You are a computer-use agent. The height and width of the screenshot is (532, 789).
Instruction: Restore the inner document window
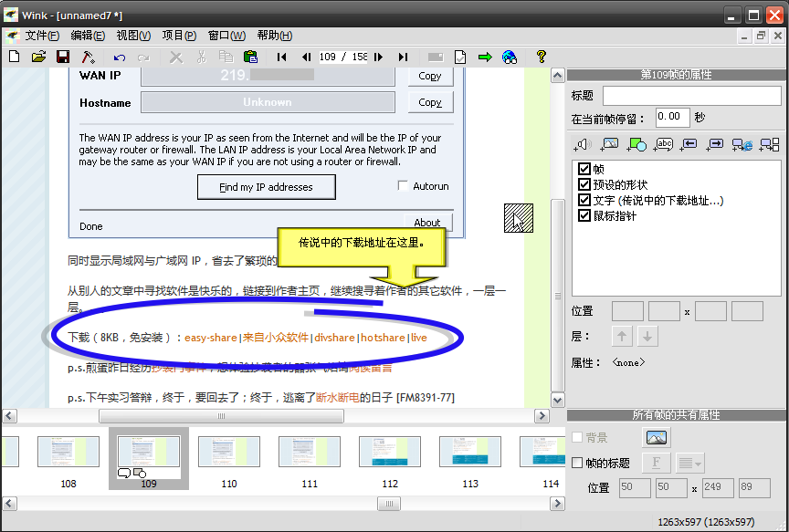[x=761, y=36]
